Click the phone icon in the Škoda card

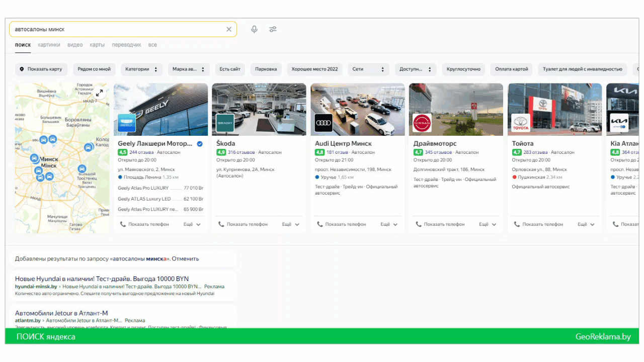point(221,224)
